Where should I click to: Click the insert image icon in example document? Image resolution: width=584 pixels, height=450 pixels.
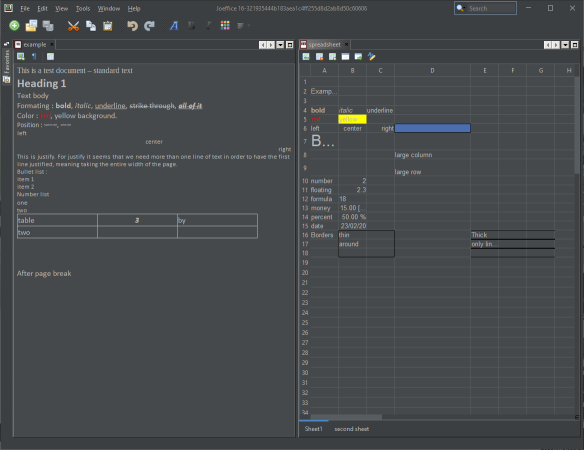[21, 57]
